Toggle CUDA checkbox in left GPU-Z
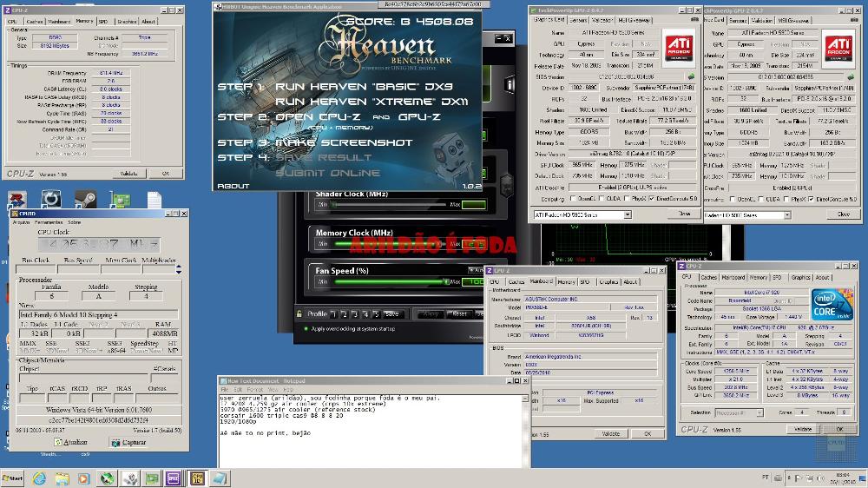Viewport: 868px width, 488px height. (602, 198)
